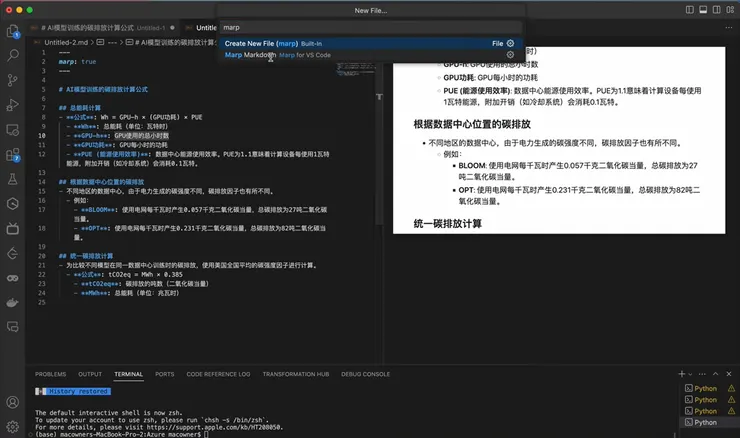
Task: Click warning icon on first Python terminal
Action: click(x=731, y=388)
